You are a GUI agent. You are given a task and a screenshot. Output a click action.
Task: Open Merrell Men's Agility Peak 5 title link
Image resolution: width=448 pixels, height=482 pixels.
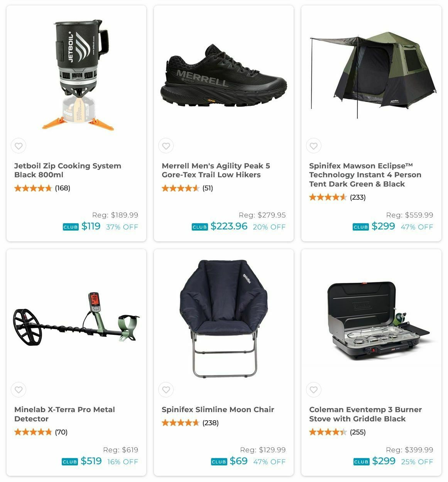click(216, 170)
